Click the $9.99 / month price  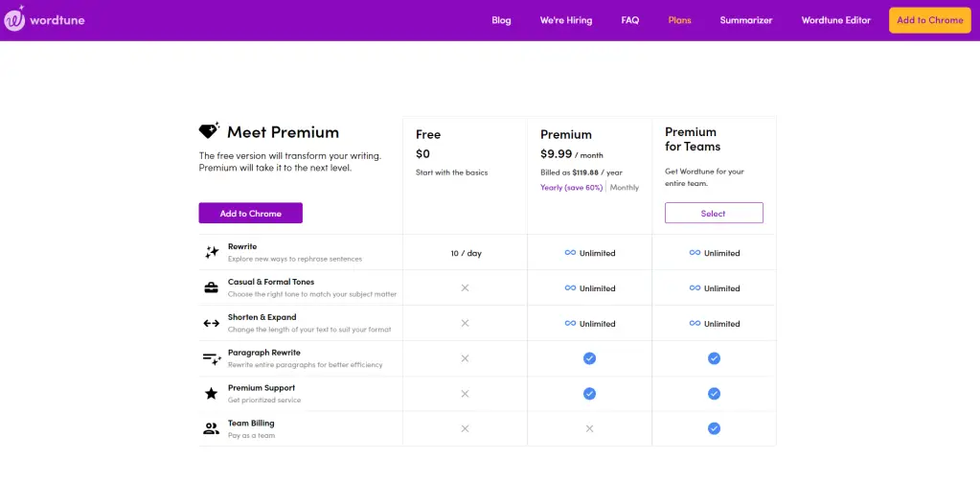pyautogui.click(x=571, y=153)
